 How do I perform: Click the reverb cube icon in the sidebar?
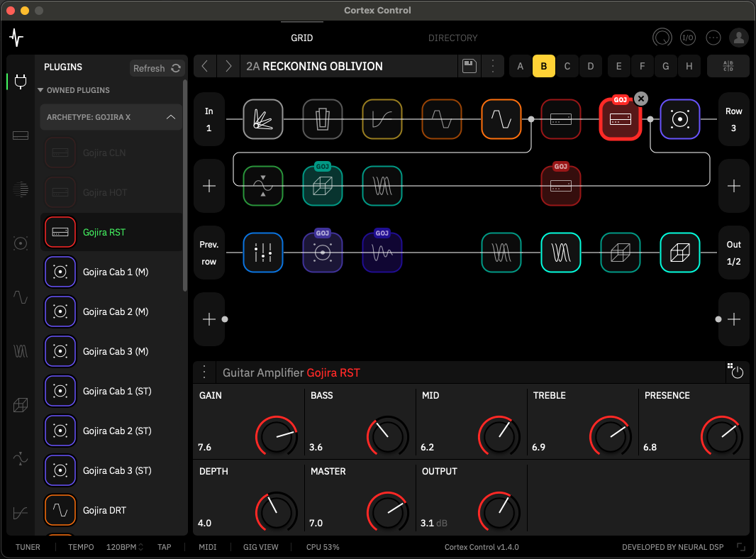click(x=20, y=405)
